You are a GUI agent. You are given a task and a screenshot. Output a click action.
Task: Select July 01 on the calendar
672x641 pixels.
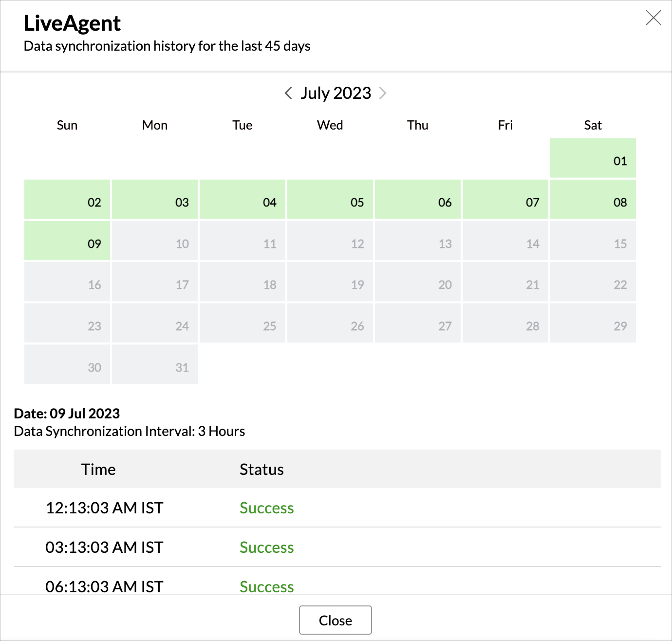pos(593,158)
